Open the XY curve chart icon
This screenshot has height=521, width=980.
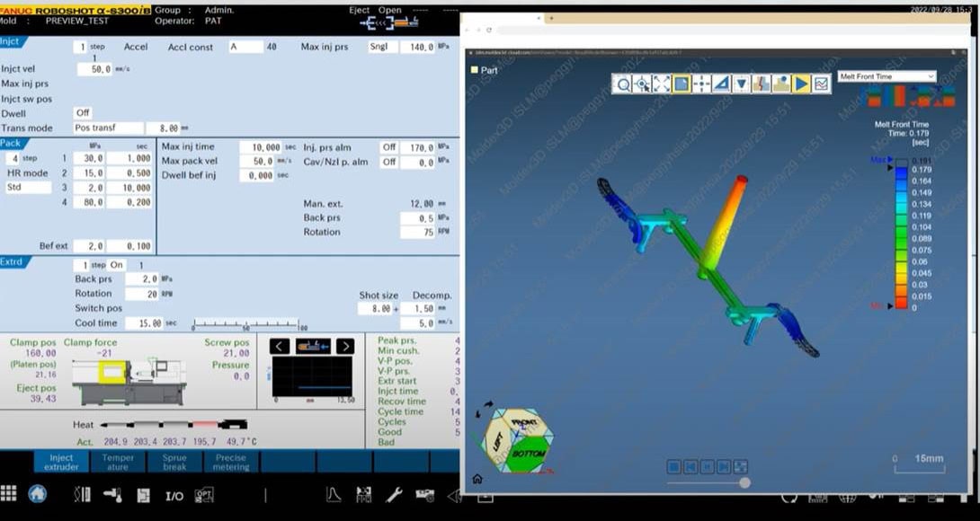pos(821,84)
